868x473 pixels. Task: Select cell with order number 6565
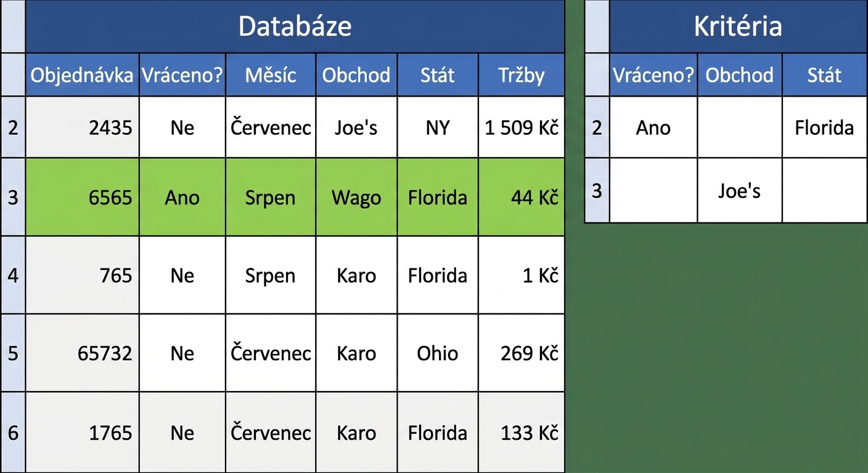click(x=82, y=197)
